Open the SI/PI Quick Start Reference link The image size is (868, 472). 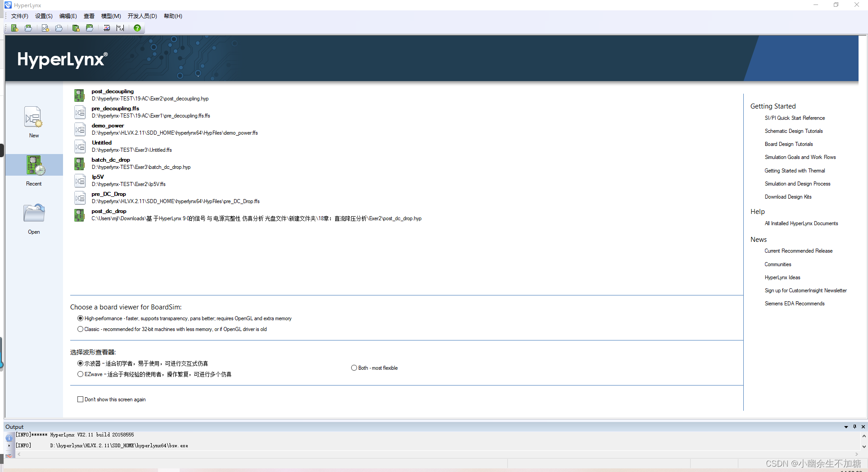[795, 118]
